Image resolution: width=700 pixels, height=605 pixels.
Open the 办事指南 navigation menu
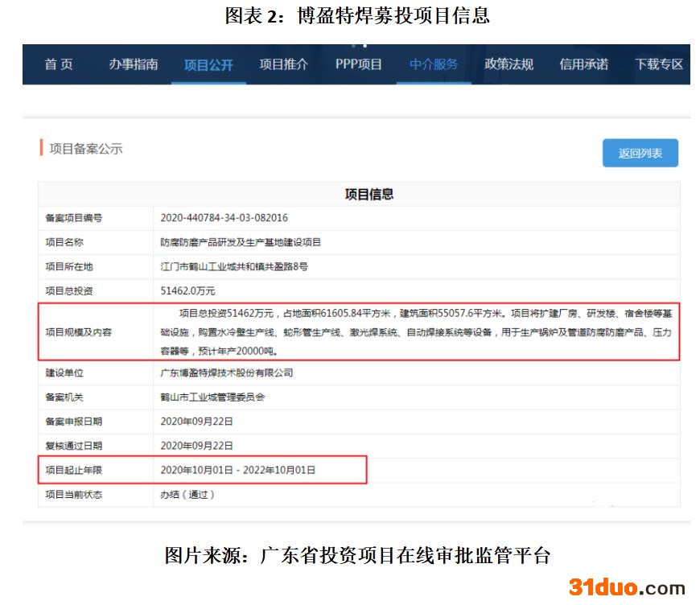[134, 64]
